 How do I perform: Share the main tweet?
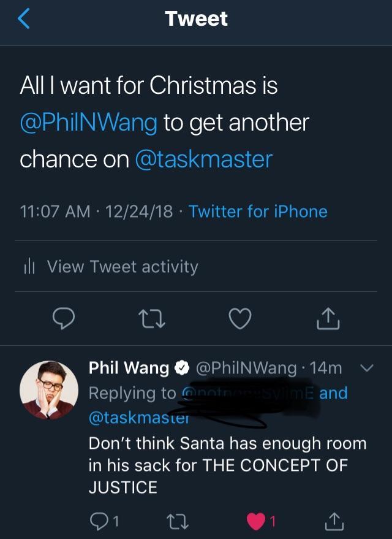click(x=328, y=318)
